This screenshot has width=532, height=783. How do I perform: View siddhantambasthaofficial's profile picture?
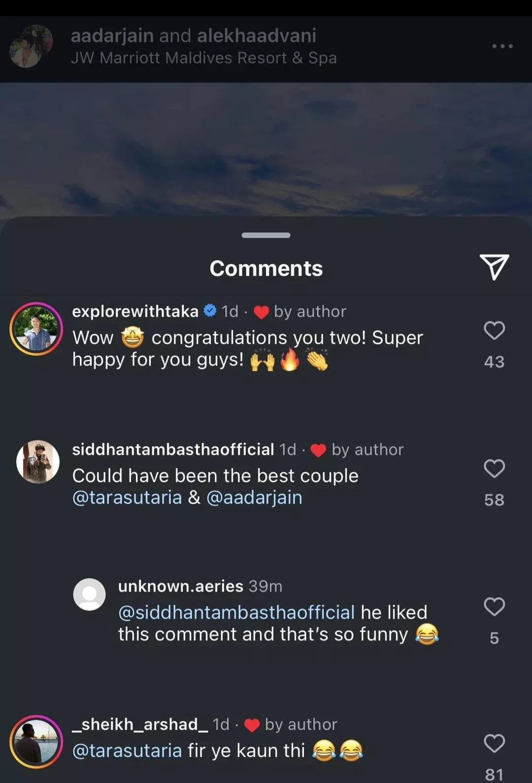38,462
